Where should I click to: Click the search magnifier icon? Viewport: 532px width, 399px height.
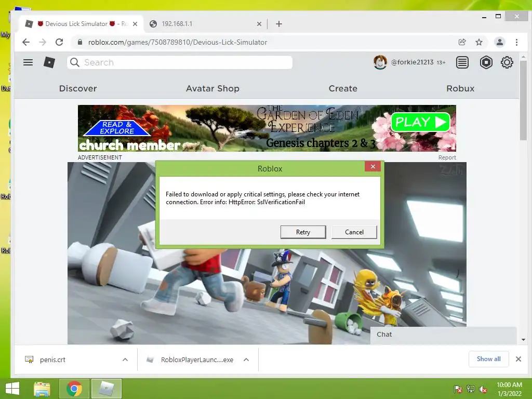click(x=75, y=62)
